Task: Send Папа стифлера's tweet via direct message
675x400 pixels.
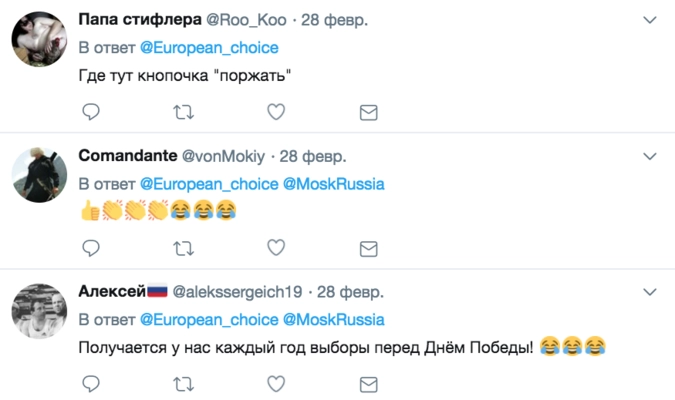Action: (x=368, y=111)
